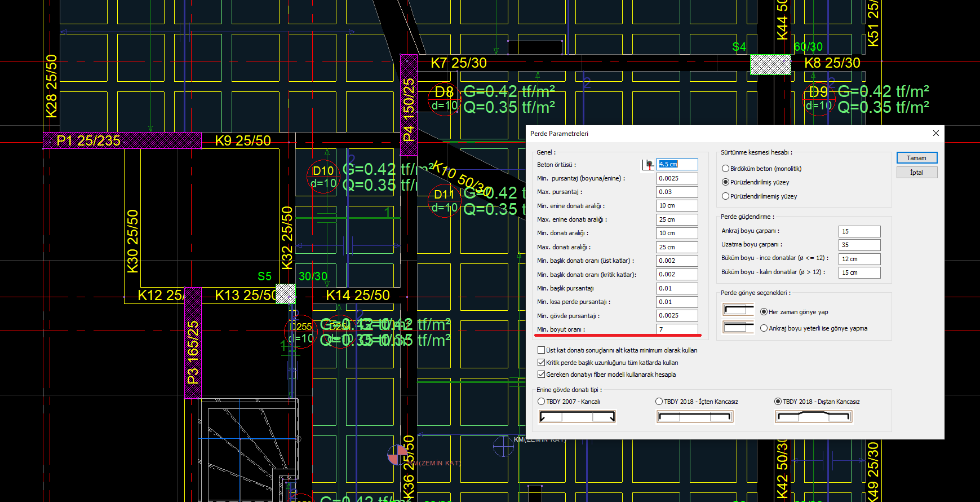The height and width of the screenshot is (502, 980).
Task: Select beam label K28 25/50
Action: tap(51, 86)
